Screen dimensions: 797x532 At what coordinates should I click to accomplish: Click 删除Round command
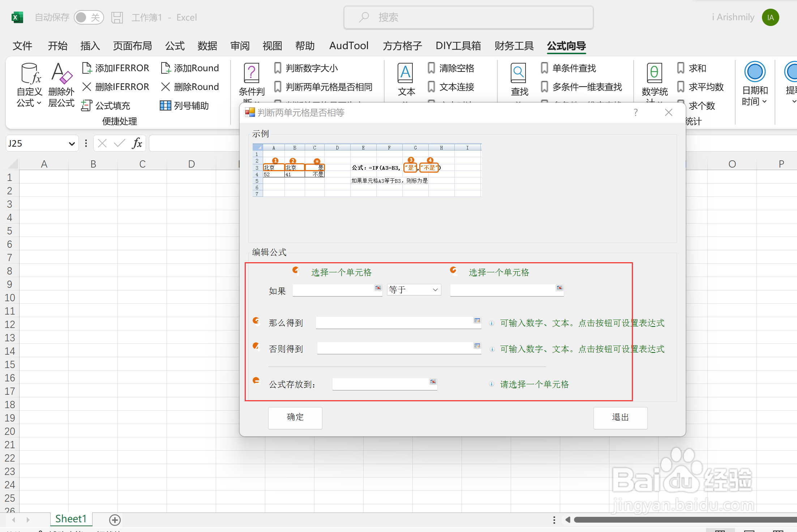pyautogui.click(x=190, y=87)
